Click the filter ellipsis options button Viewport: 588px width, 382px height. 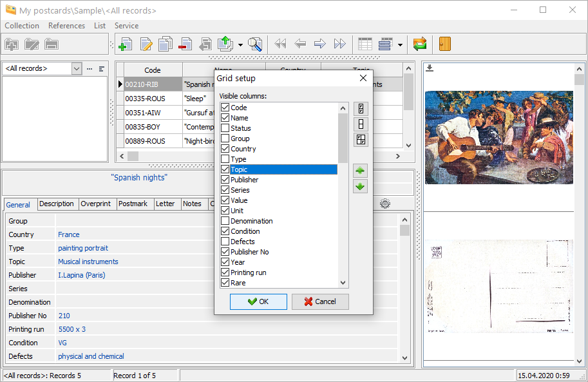pyautogui.click(x=90, y=69)
